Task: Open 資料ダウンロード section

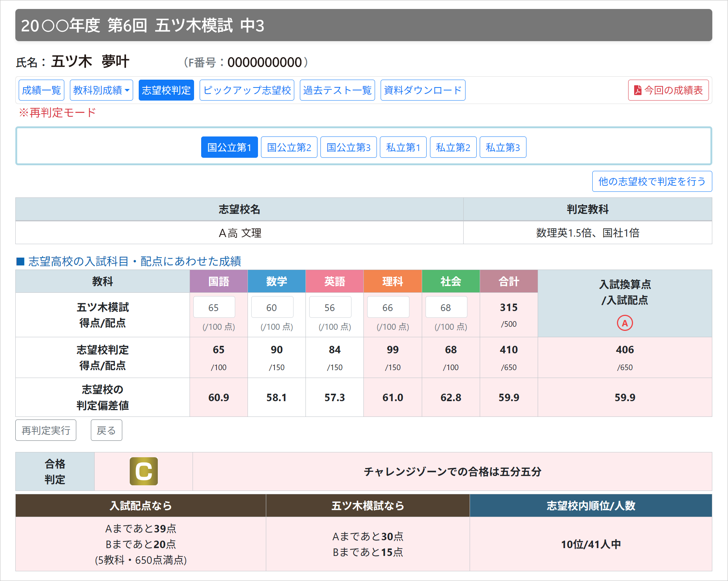Action: [x=423, y=90]
